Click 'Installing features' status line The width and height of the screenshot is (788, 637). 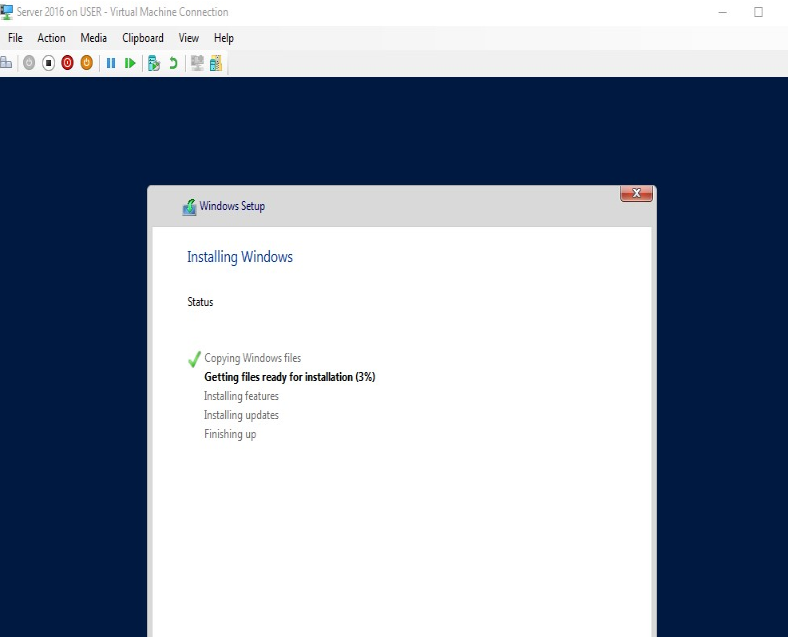click(x=241, y=396)
